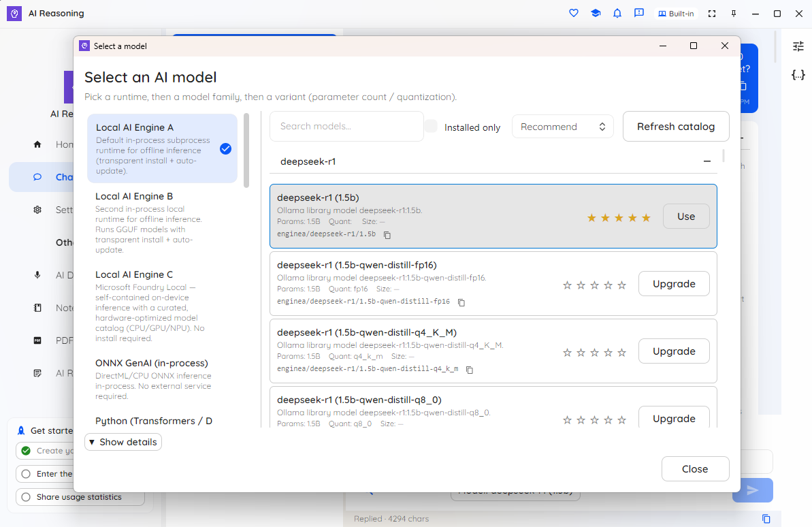Click the send arrow button in chat window

click(x=753, y=490)
